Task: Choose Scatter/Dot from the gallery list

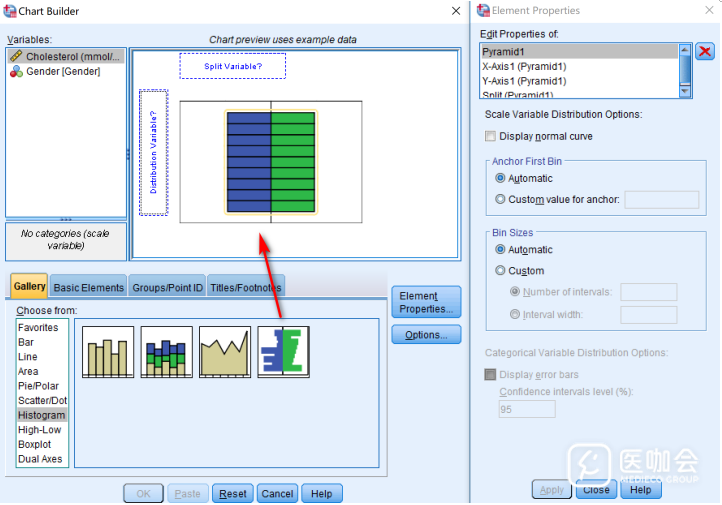Action: 43,401
